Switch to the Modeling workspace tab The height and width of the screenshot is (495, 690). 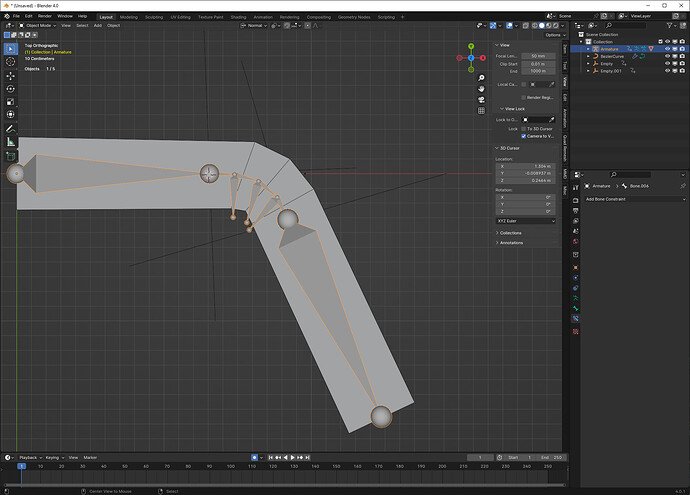pyautogui.click(x=128, y=17)
